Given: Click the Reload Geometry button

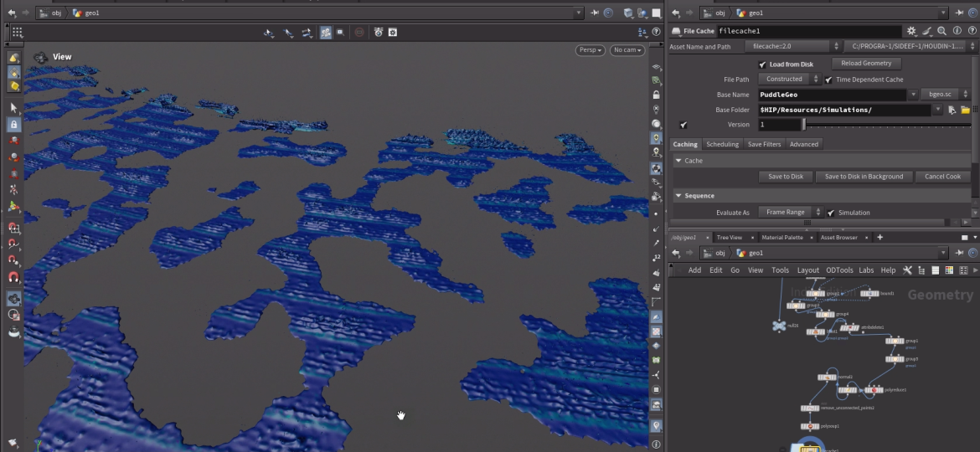Looking at the screenshot, I should click(x=866, y=64).
